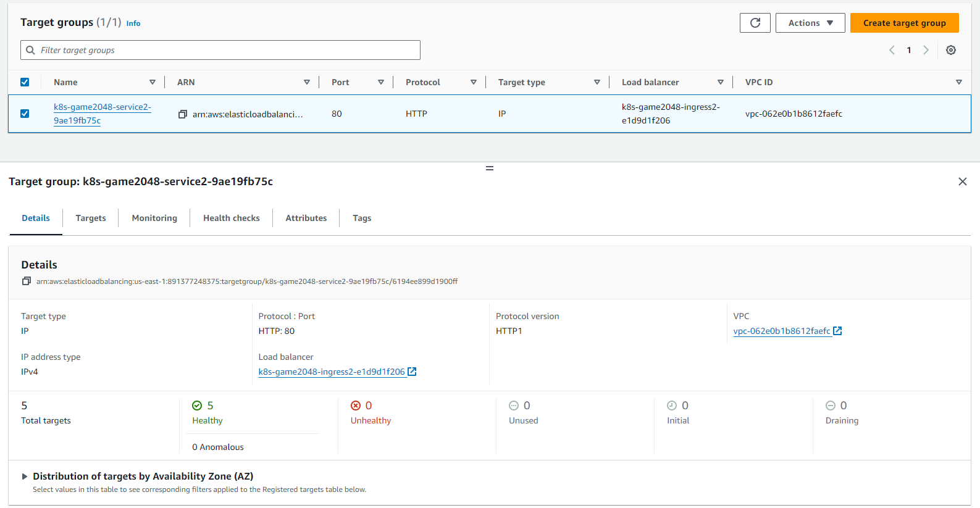
Task: Sort by Target type column arrow
Action: [x=597, y=82]
